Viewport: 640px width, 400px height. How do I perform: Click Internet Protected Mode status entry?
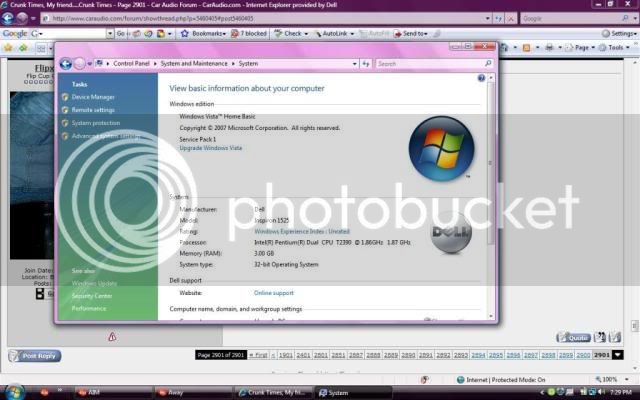[x=501, y=380]
